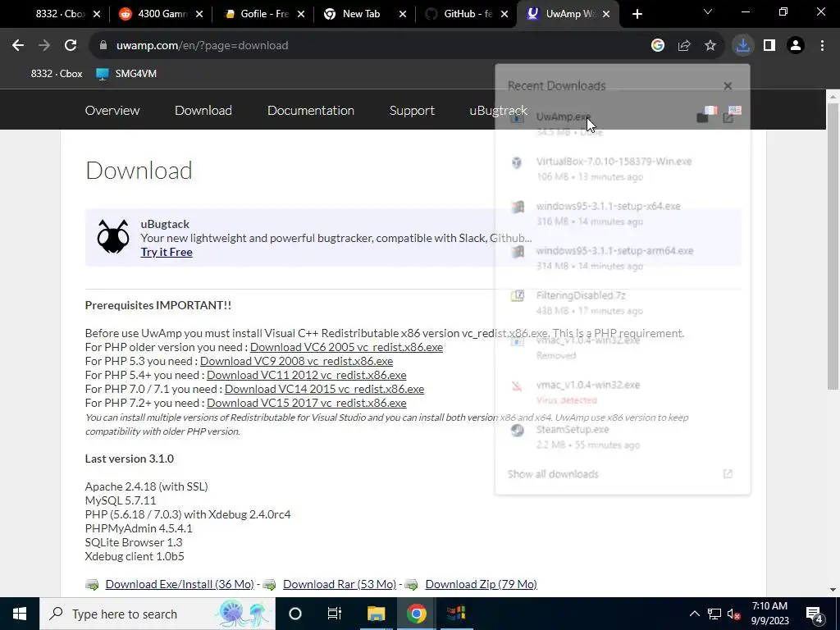Image resolution: width=840 pixels, height=630 pixels.
Task: Go back to the previous page
Action: [x=18, y=46]
